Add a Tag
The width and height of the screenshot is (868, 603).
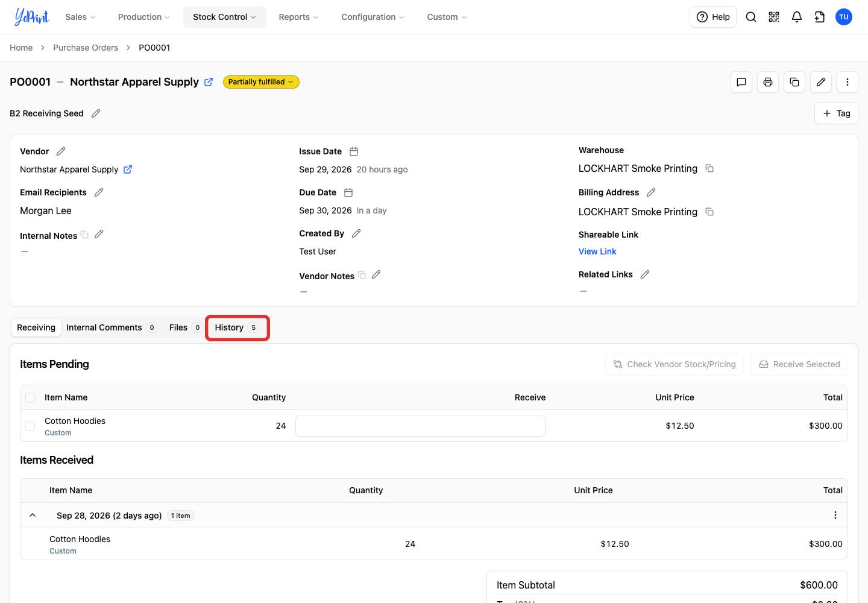pos(836,113)
